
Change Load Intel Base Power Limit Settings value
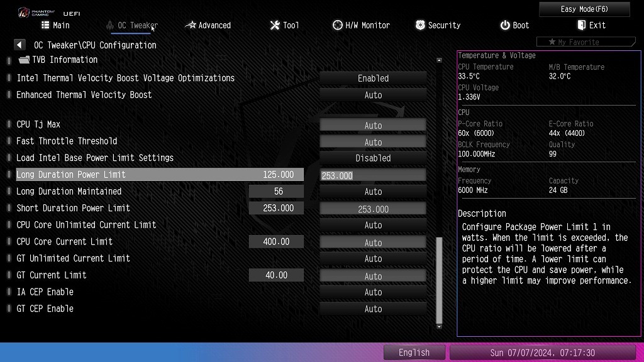[373, 158]
